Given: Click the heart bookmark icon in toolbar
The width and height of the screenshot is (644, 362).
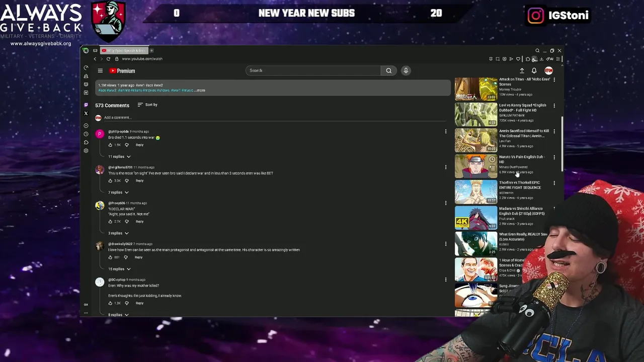Looking at the screenshot, I should [518, 59].
